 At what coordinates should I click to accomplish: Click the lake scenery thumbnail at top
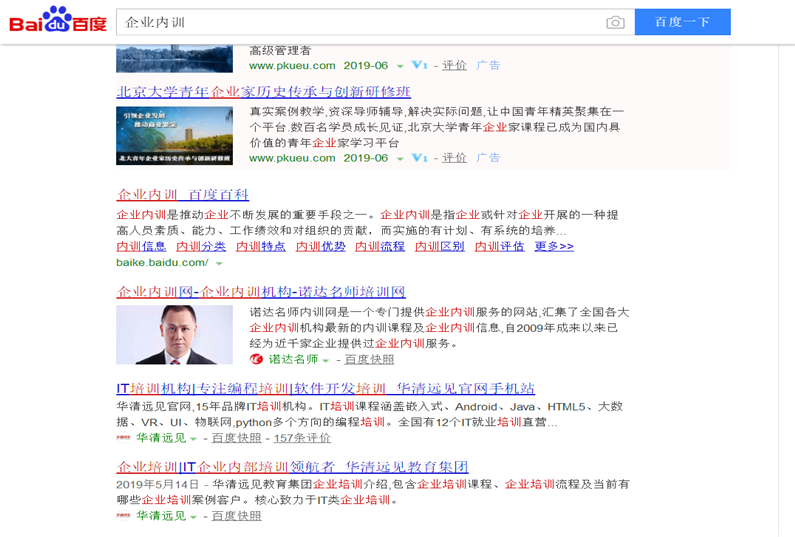click(x=174, y=59)
